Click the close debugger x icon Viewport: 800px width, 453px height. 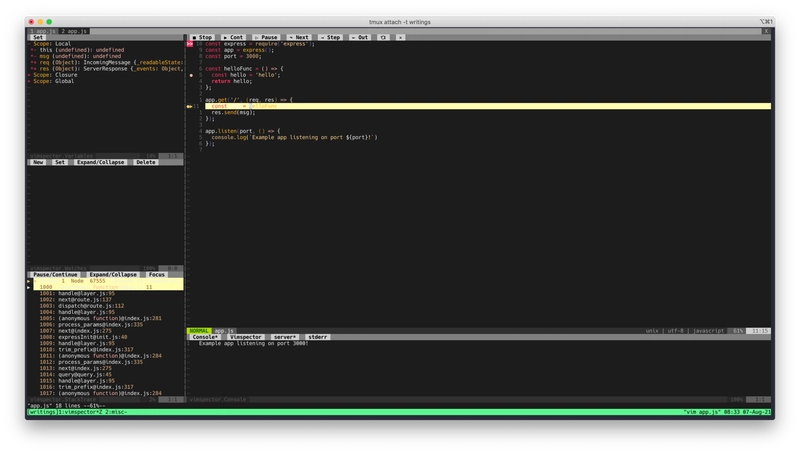401,37
